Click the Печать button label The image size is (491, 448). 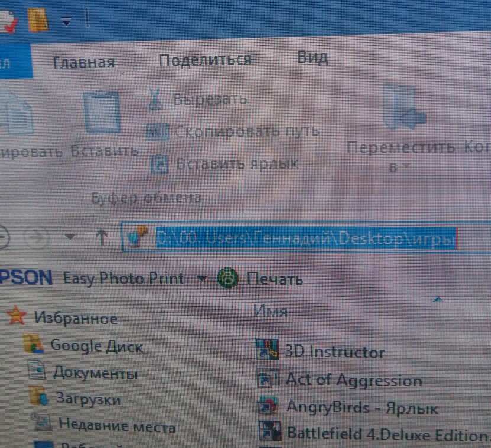[x=274, y=279]
